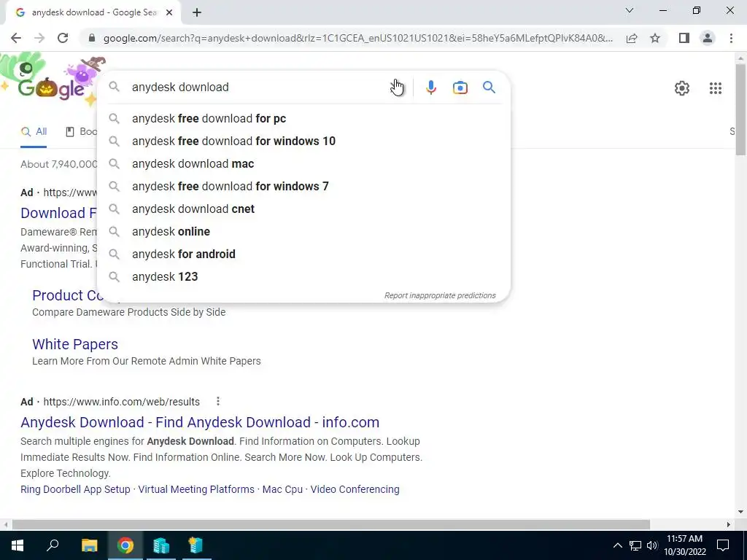Select suggestion free download for windows 10
The height and width of the screenshot is (560, 747).
coord(303,141)
